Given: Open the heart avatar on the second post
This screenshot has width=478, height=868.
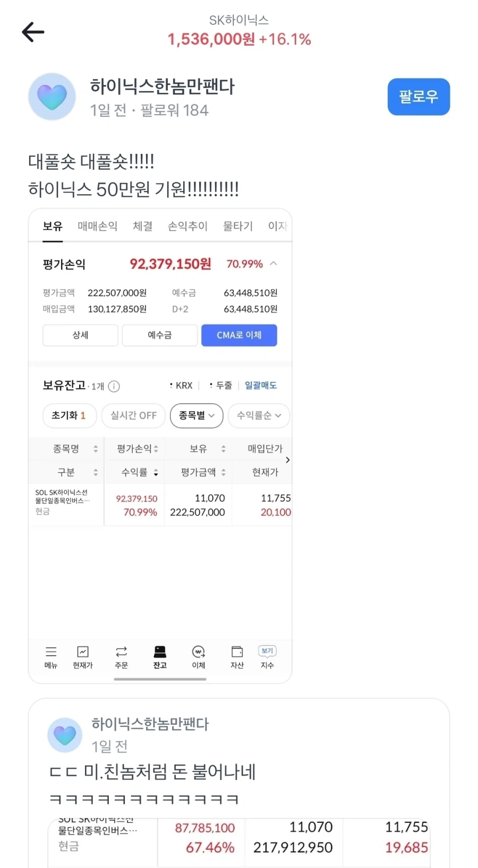Looking at the screenshot, I should [65, 735].
